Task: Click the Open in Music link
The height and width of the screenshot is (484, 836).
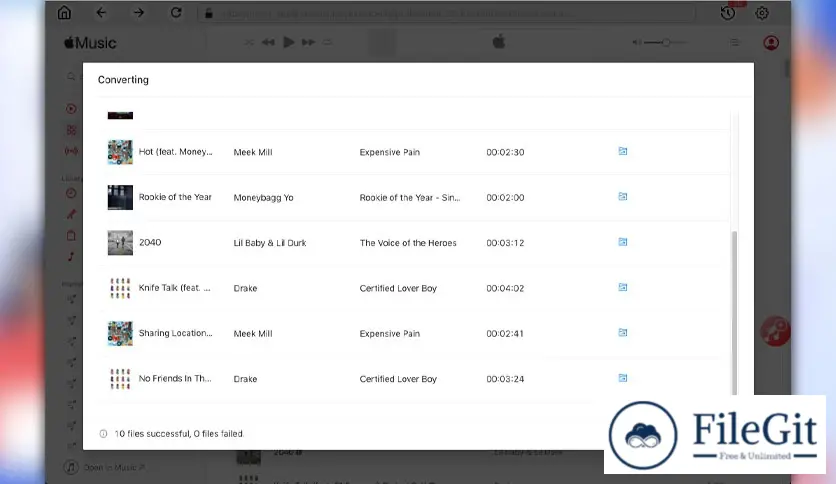Action: tap(104, 467)
